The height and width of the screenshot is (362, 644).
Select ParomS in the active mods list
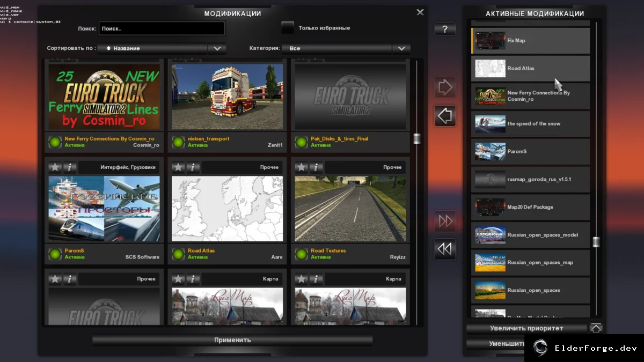[530, 152]
